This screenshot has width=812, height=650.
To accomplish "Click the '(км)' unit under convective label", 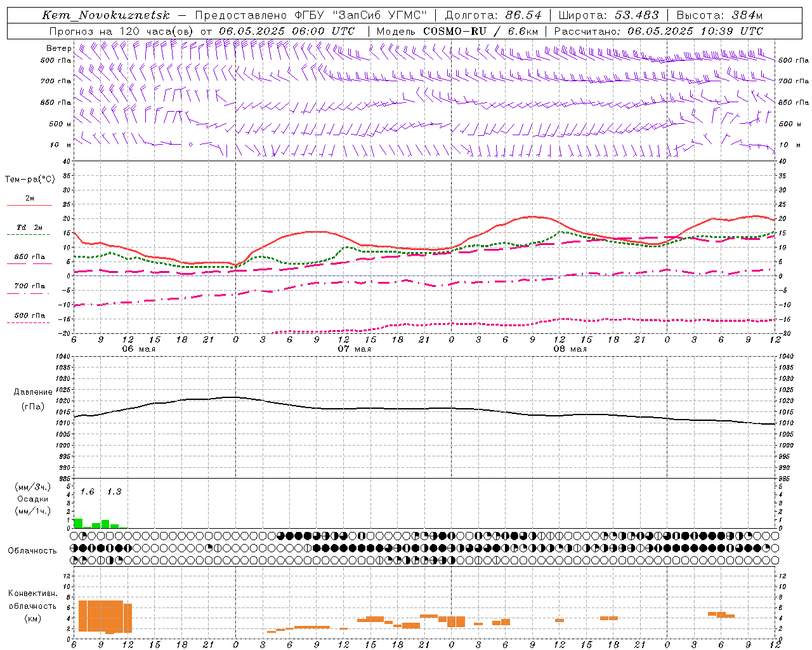I will click(32, 618).
